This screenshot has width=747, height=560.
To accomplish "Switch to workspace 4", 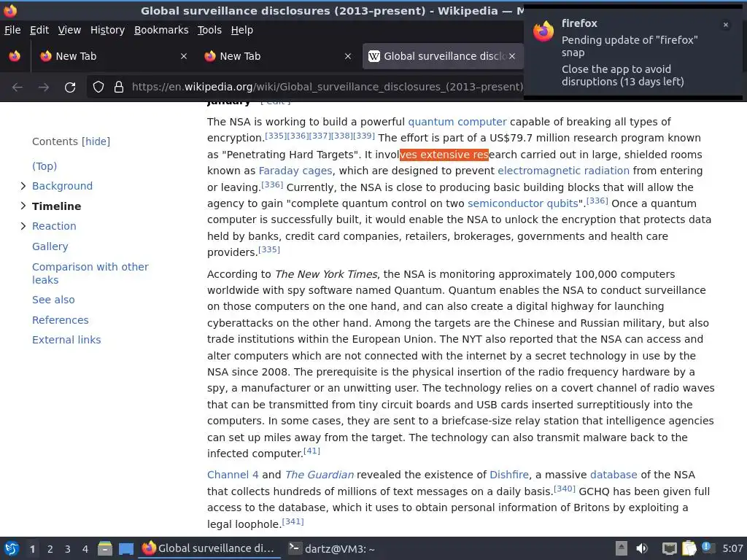I will coord(85,549).
